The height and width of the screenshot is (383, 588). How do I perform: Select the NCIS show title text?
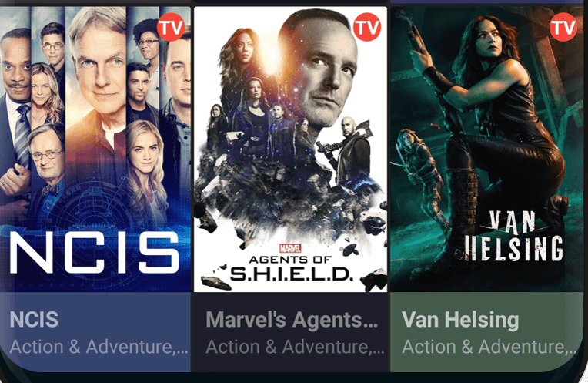pos(34,320)
